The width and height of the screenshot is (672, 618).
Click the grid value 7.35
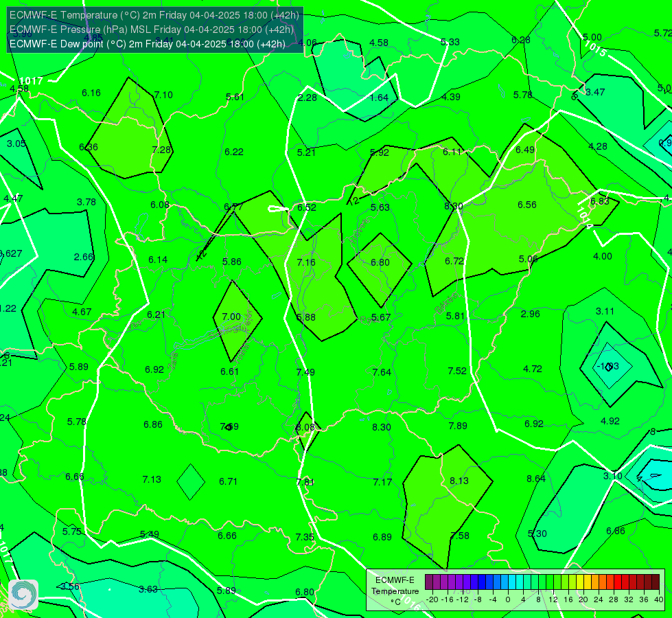[305, 536]
